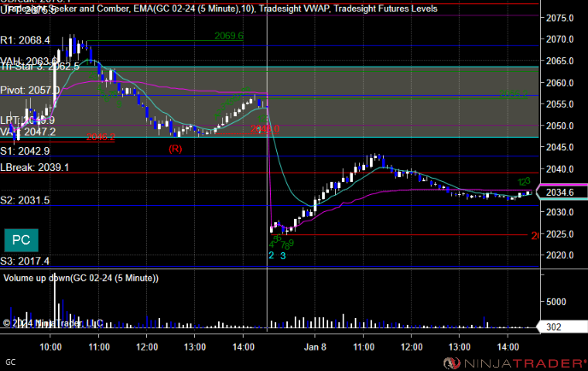Viewport: 588px width, 371px height.
Task: Click the 2065.0 price axis label
Action: (x=560, y=61)
